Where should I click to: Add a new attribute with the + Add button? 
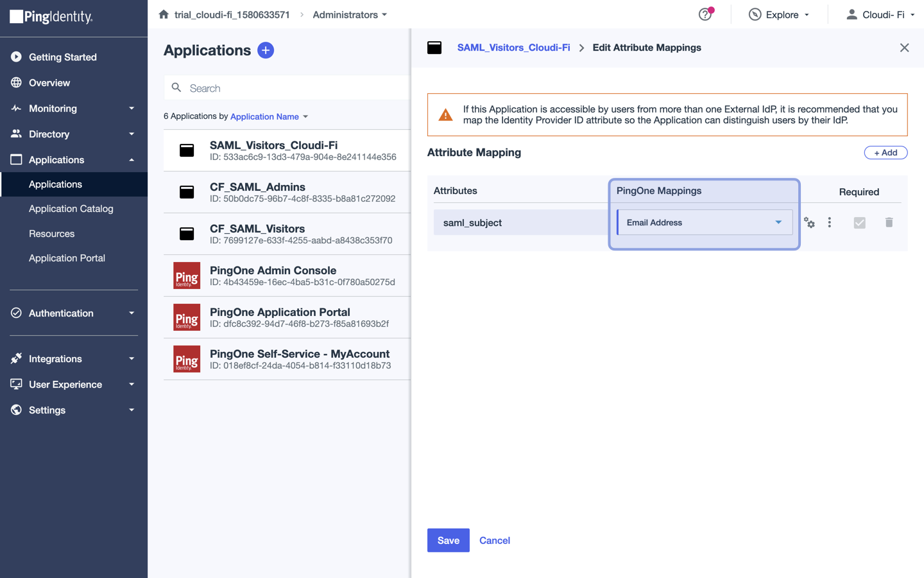tap(886, 152)
